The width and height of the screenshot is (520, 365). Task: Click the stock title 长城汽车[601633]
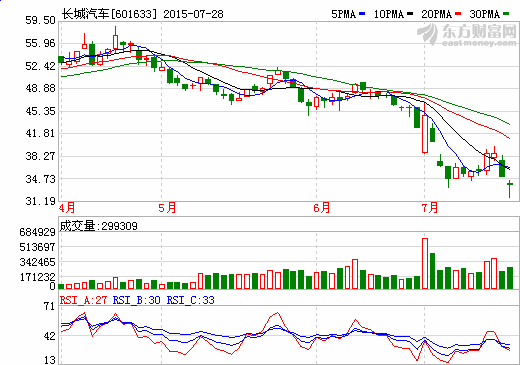(x=109, y=14)
